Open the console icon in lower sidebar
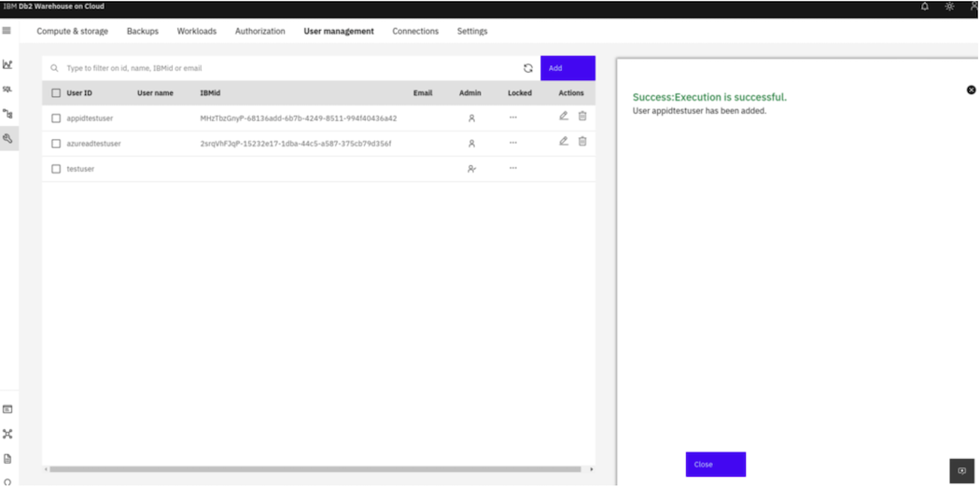The height and width of the screenshot is (486, 980). coord(7,410)
